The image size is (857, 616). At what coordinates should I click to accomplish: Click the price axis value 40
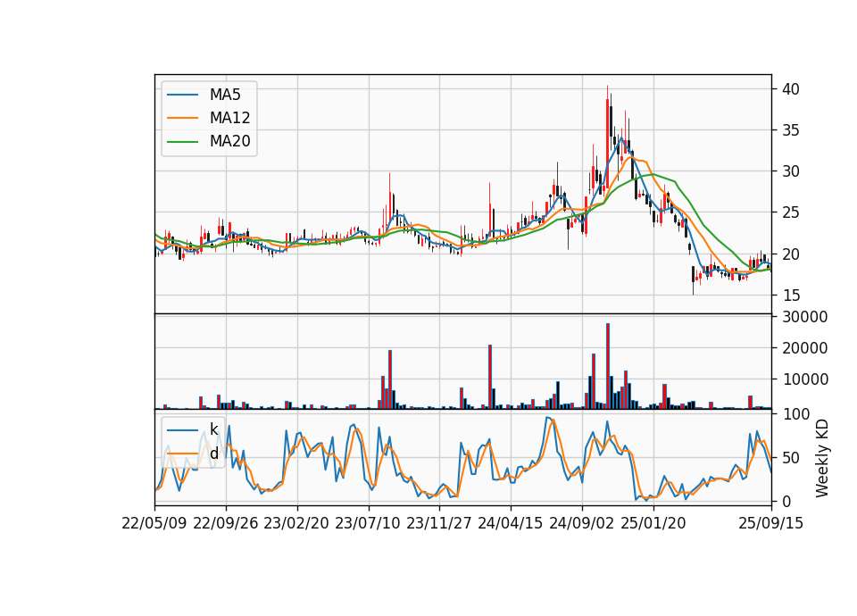coord(790,89)
